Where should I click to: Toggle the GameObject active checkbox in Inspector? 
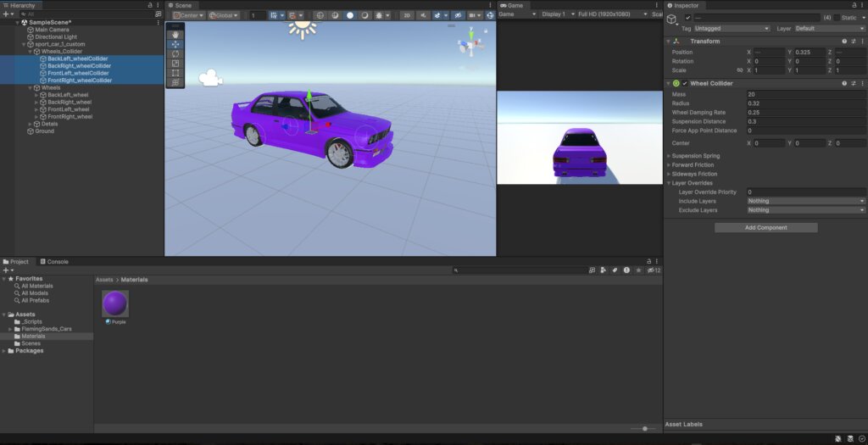pyautogui.click(x=688, y=18)
